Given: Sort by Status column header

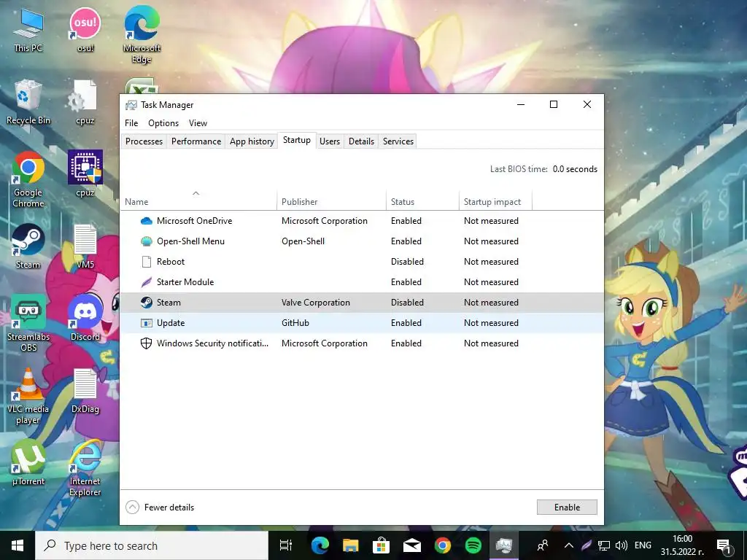Looking at the screenshot, I should coord(422,202).
